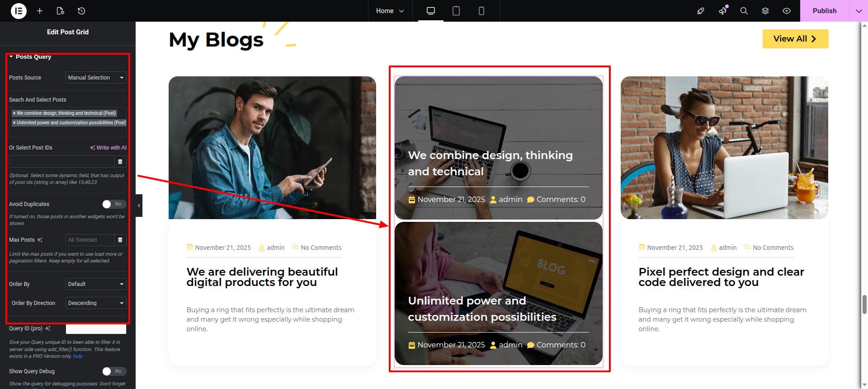The height and width of the screenshot is (389, 868).
Task: Click the Elementor logo icon
Action: coord(19,11)
